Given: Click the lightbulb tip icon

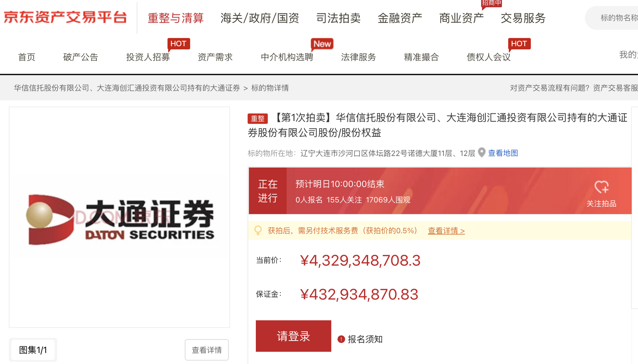Looking at the screenshot, I should tap(258, 230).
